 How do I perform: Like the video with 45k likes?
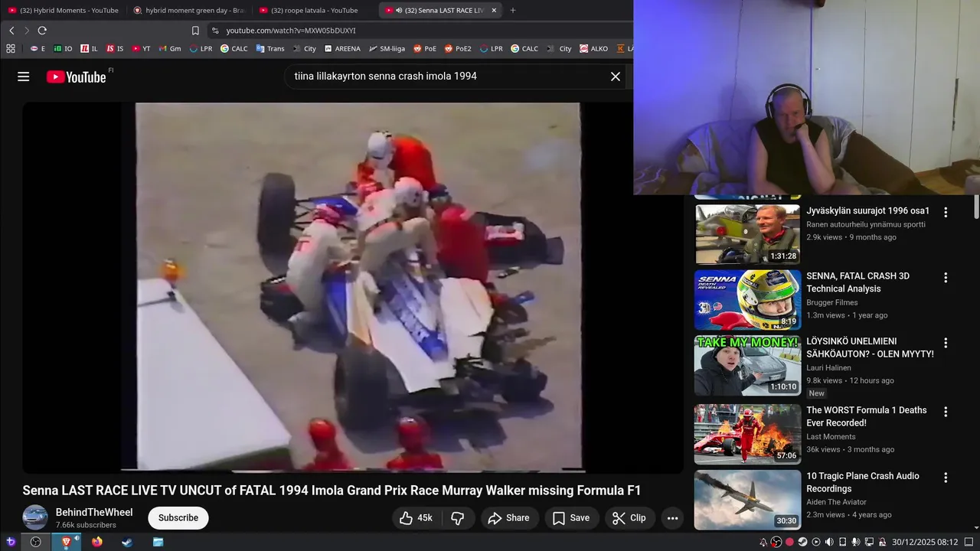pos(416,518)
